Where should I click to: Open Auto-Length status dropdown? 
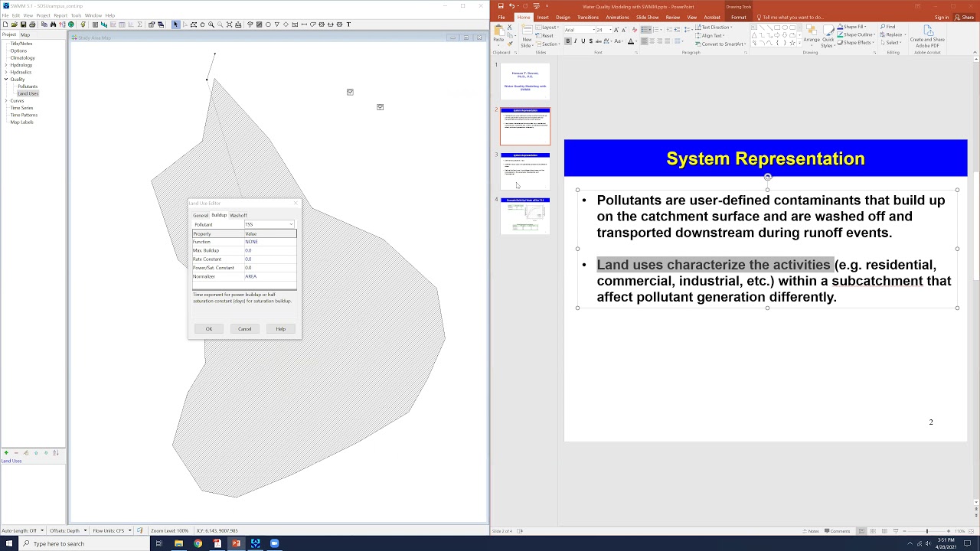click(44, 531)
